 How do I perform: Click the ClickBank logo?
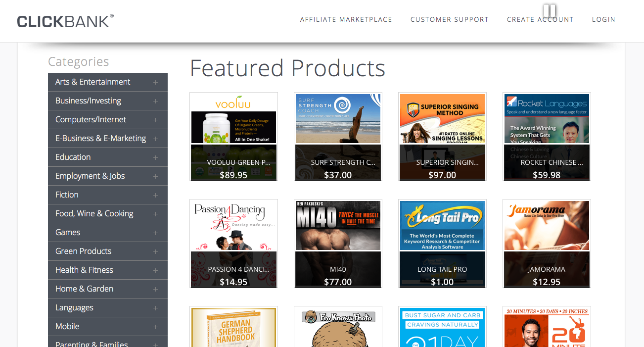click(65, 21)
